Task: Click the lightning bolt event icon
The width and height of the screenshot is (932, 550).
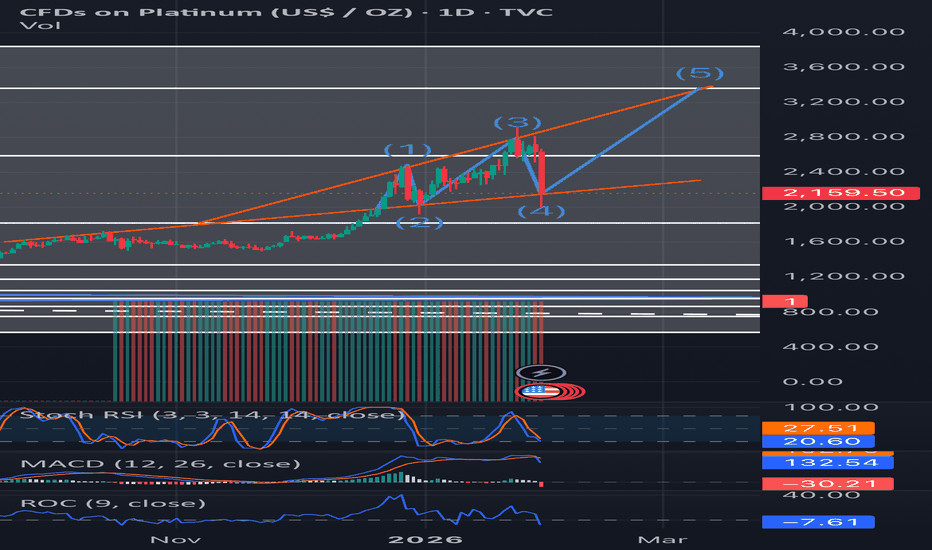Action: (540, 372)
